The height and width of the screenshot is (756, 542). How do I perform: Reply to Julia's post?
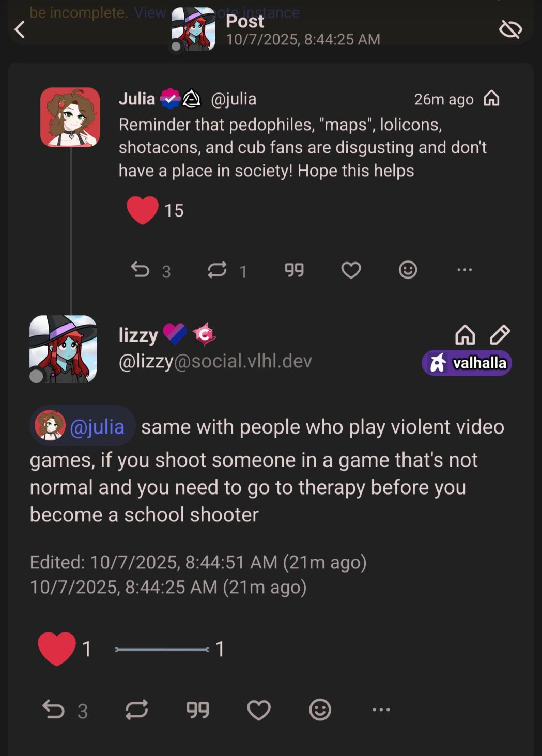[141, 270]
